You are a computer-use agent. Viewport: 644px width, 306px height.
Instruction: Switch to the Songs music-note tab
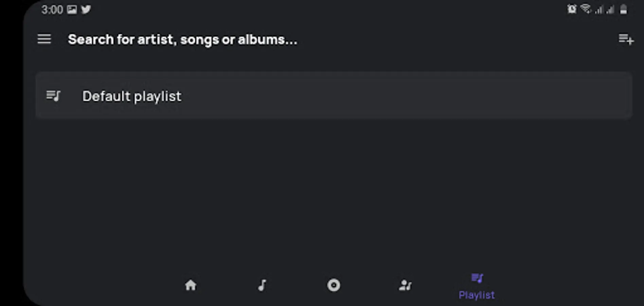pos(262,285)
